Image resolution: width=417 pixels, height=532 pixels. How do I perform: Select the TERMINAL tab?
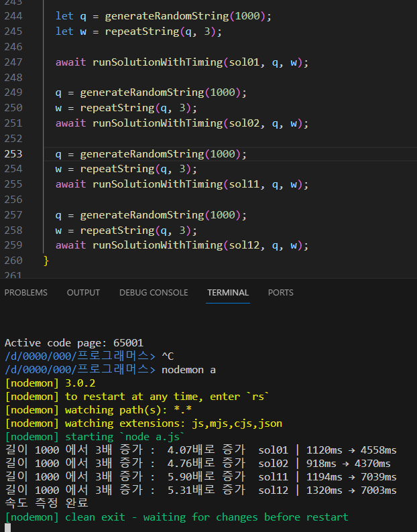228,292
